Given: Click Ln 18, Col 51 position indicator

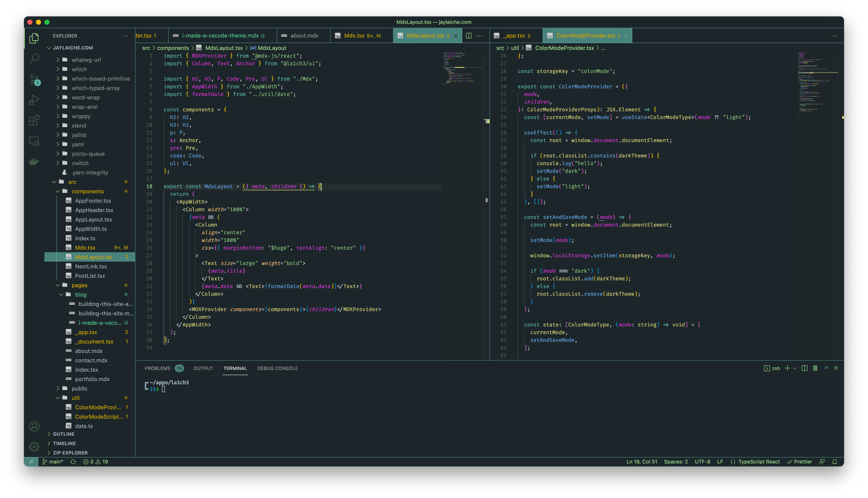Looking at the screenshot, I should (642, 461).
